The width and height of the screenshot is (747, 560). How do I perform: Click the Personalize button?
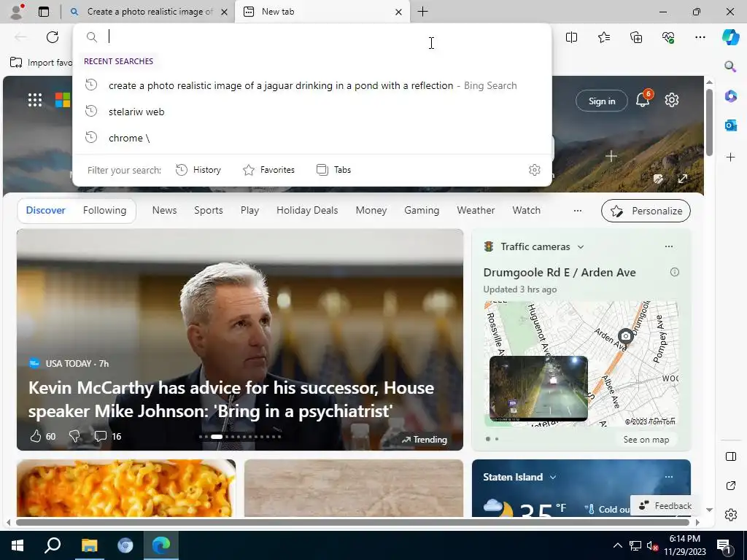pos(646,211)
